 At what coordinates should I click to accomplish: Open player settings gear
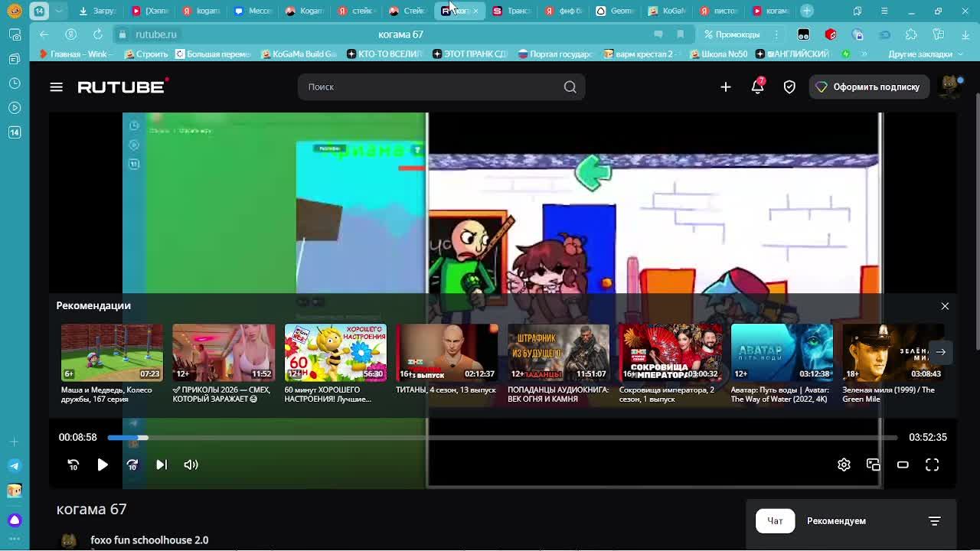click(x=844, y=465)
